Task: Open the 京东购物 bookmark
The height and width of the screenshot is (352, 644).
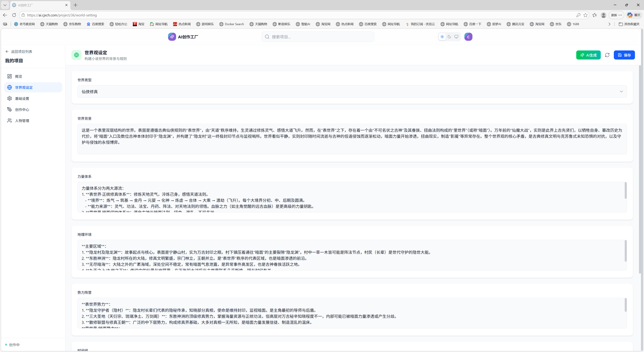Action: pos(72,24)
